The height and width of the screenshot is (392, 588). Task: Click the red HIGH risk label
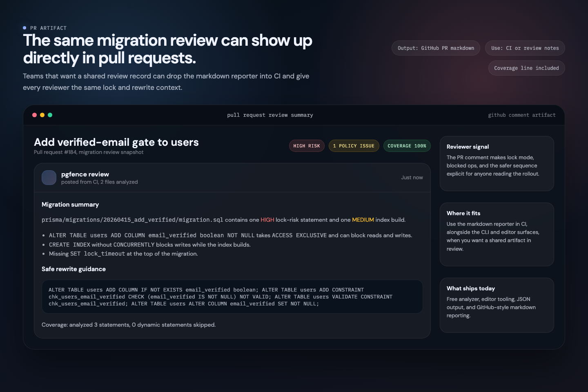tap(267, 220)
